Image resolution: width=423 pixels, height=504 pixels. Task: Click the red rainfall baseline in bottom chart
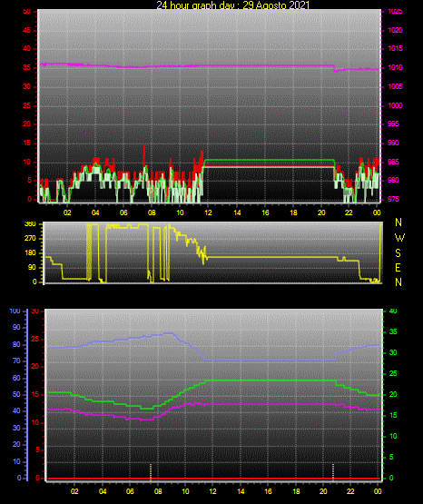tap(213, 479)
